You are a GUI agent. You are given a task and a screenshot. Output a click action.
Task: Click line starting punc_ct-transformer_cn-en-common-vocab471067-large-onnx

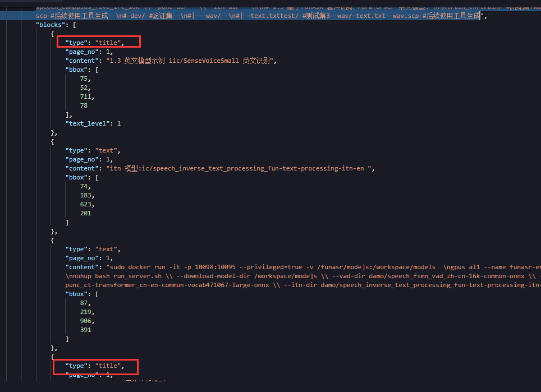(303, 285)
